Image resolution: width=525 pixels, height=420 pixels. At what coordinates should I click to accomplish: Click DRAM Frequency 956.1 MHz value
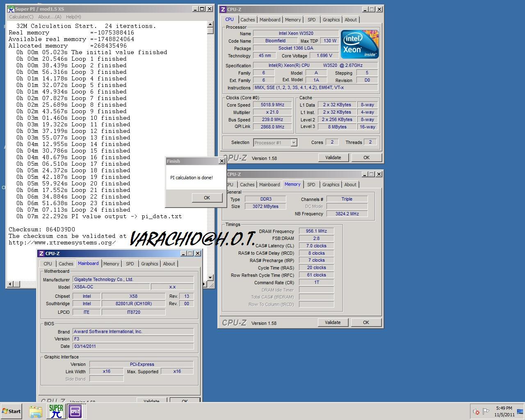(x=316, y=231)
